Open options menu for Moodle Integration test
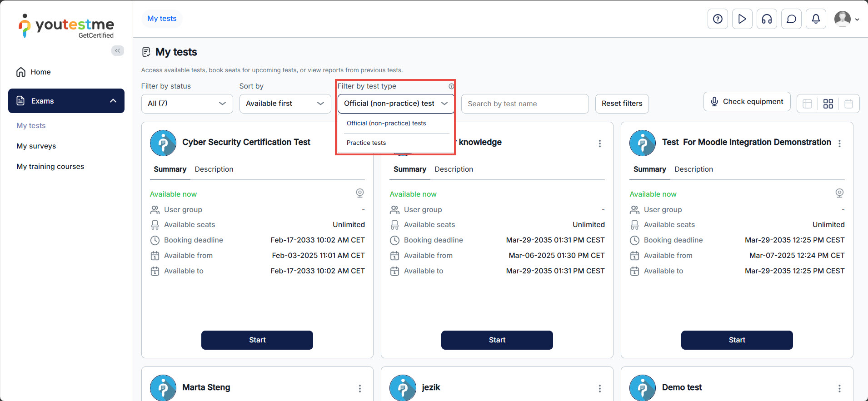868x401 pixels. click(x=839, y=144)
